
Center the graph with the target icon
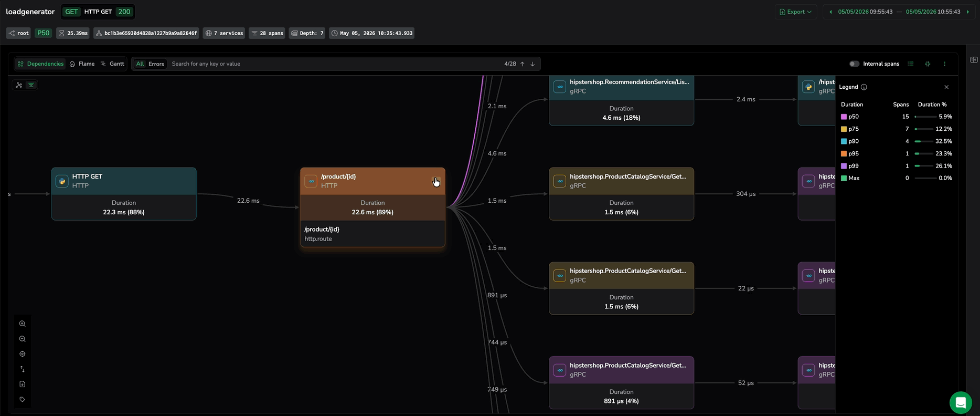click(x=22, y=354)
